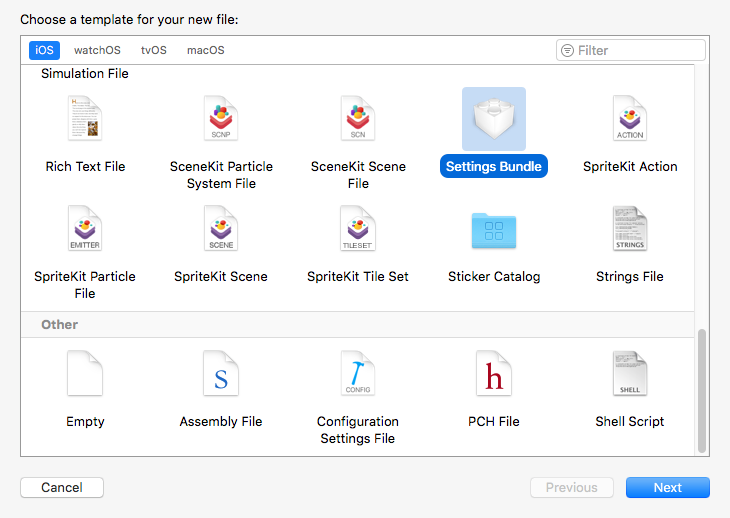Click the Next button
The height and width of the screenshot is (518, 730).
coord(667,488)
